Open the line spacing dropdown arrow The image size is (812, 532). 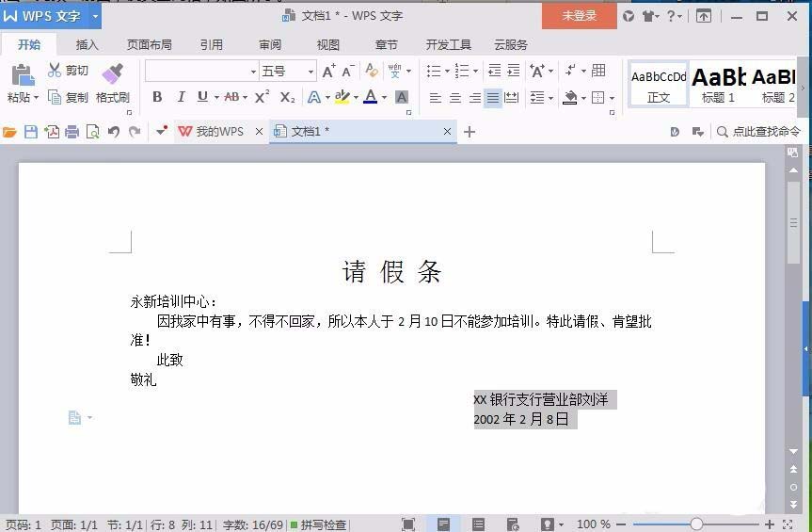(551, 97)
